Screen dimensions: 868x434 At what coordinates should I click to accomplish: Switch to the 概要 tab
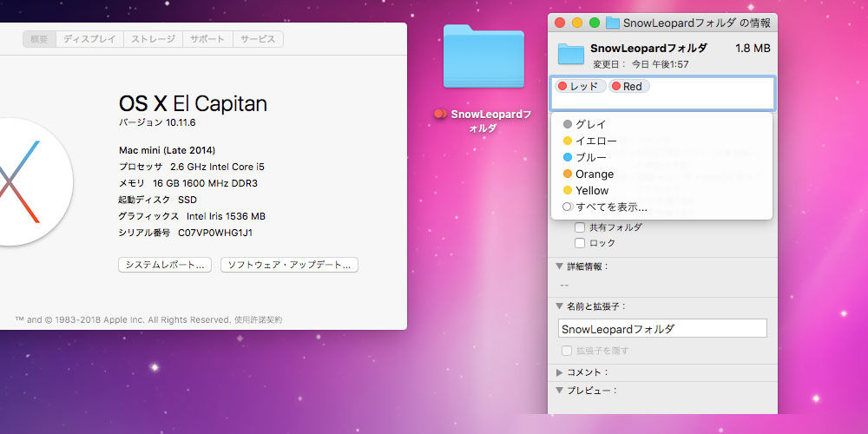tap(39, 39)
